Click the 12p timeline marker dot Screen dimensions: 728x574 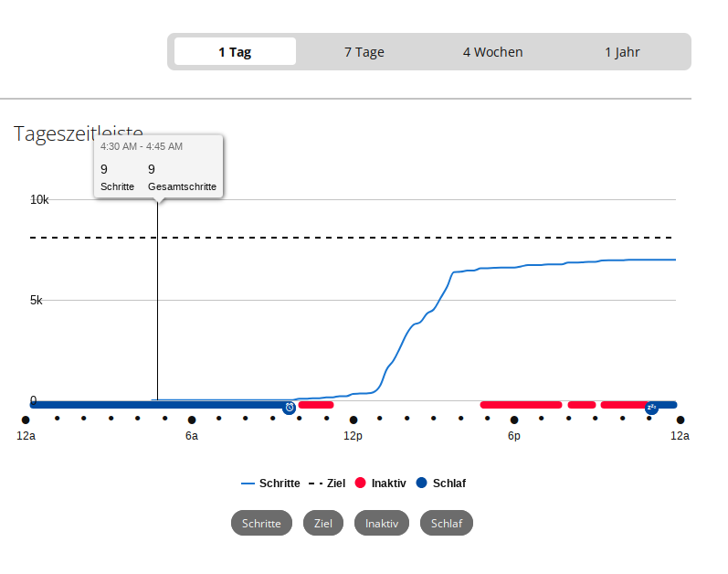[x=353, y=420]
